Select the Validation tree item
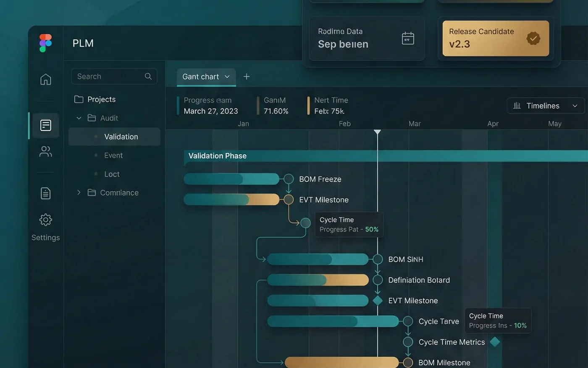This screenshot has width=588, height=368. 121,136
